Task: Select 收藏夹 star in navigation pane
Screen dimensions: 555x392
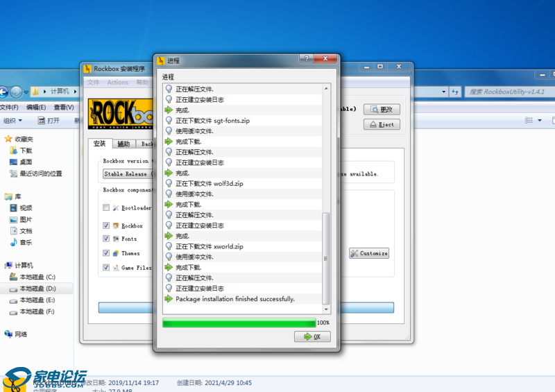Action: click(8, 139)
